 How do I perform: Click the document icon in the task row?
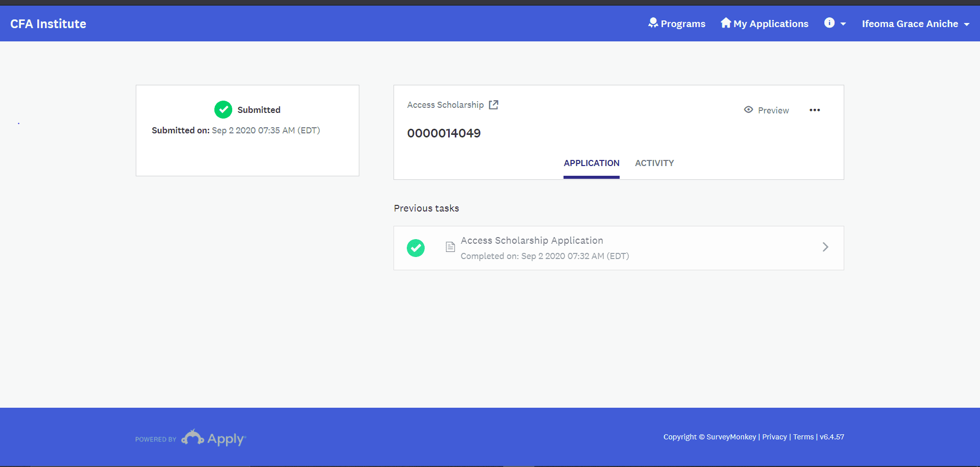click(x=450, y=247)
